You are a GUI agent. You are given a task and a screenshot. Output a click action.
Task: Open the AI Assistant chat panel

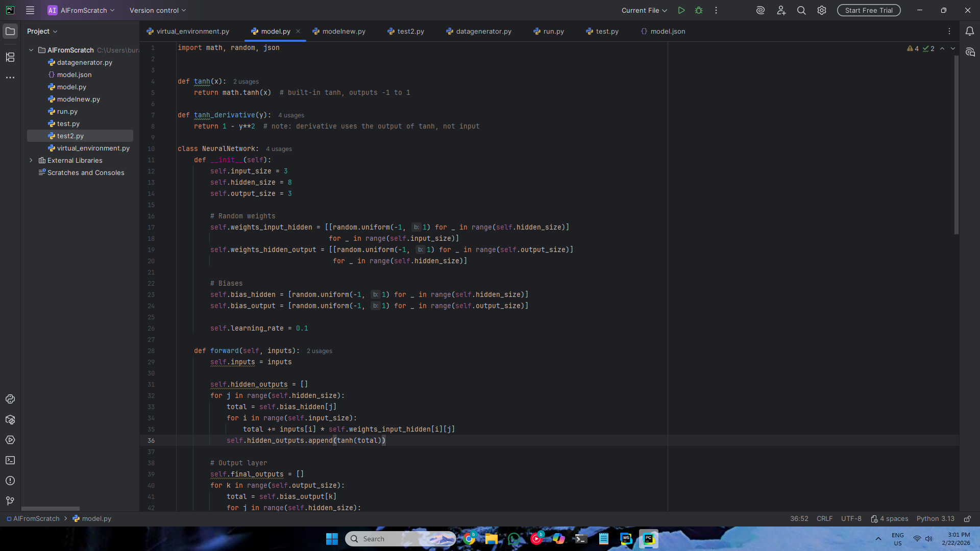pyautogui.click(x=970, y=52)
